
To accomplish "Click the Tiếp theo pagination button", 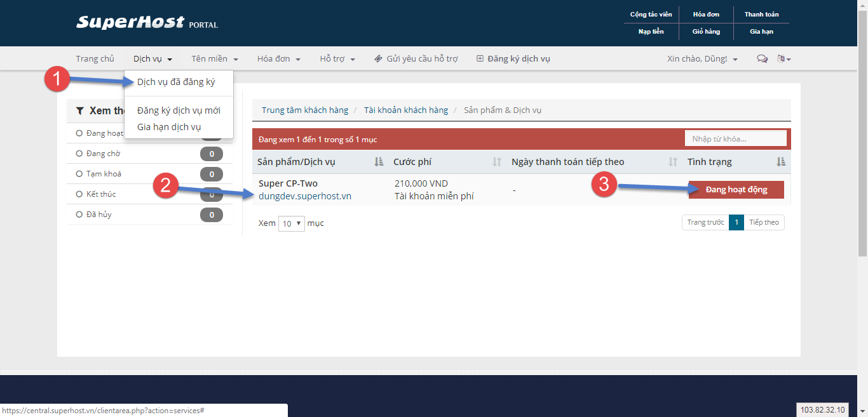I will pyautogui.click(x=764, y=222).
